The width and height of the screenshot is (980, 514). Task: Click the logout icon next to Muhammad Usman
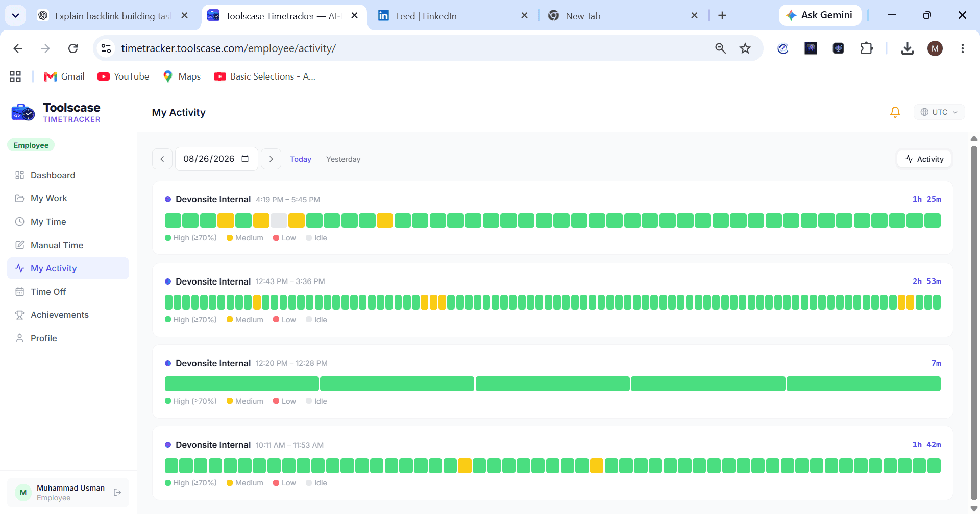(x=117, y=493)
